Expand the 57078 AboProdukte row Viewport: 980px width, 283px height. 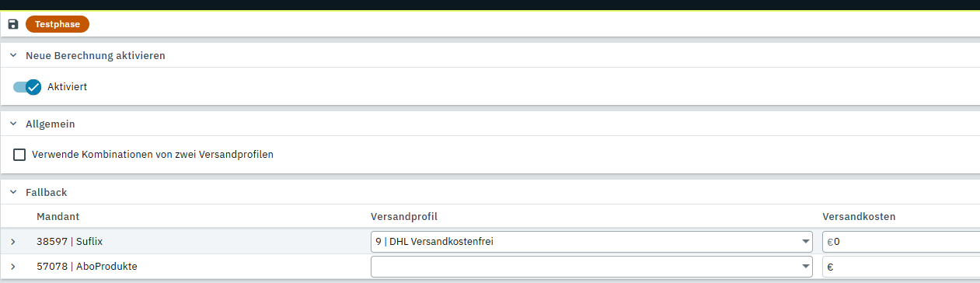tap(13, 267)
